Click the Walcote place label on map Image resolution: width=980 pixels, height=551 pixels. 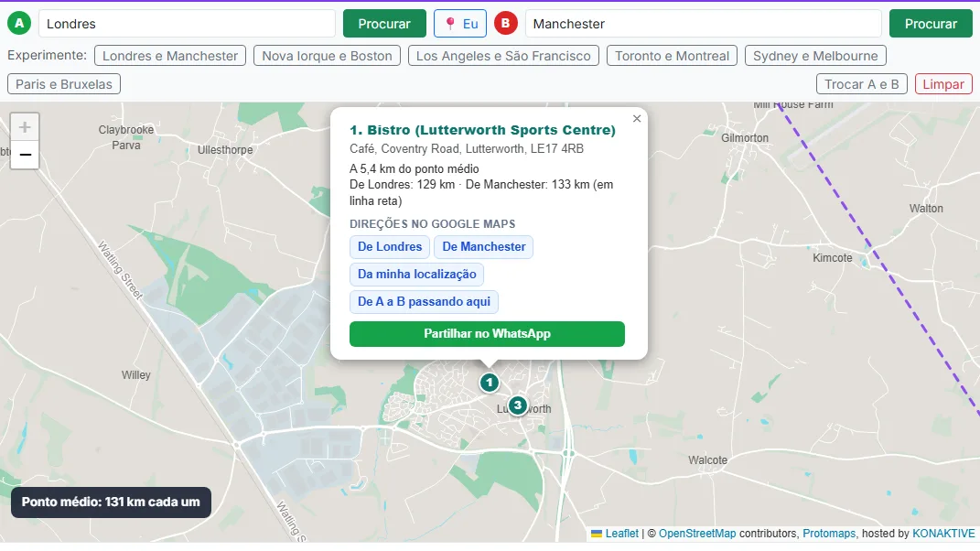click(708, 459)
